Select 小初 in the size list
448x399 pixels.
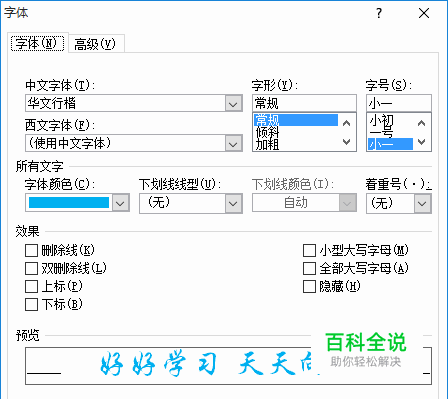[x=382, y=121]
